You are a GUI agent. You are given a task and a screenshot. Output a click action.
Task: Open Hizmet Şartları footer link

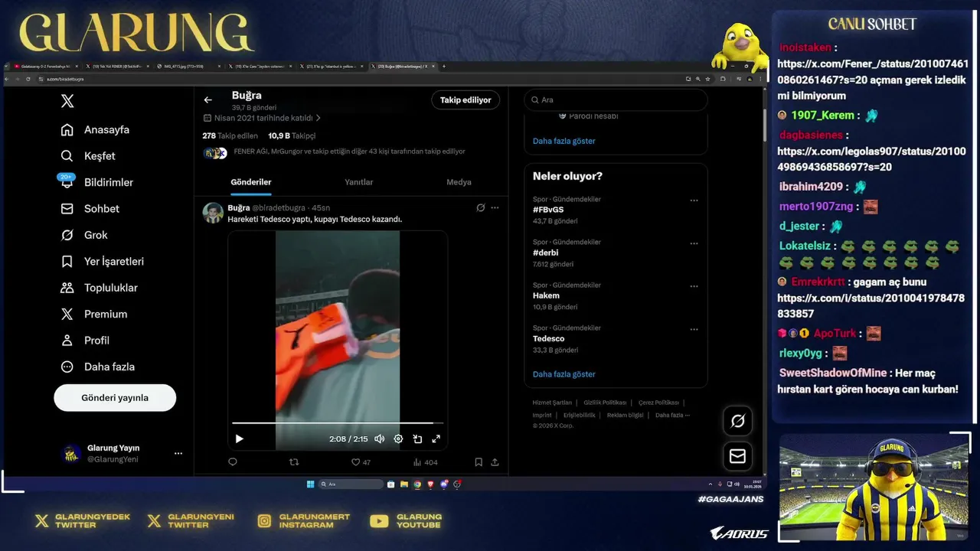pyautogui.click(x=552, y=403)
